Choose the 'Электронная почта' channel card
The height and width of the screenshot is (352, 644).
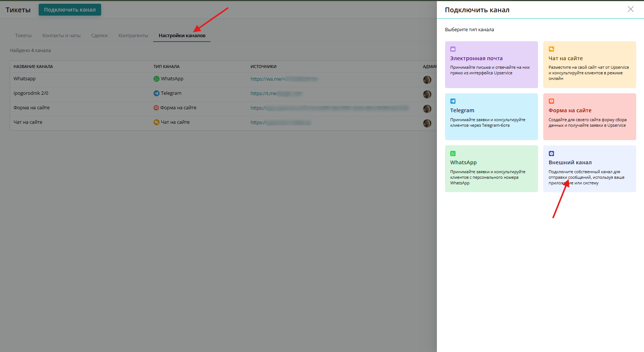(x=491, y=65)
